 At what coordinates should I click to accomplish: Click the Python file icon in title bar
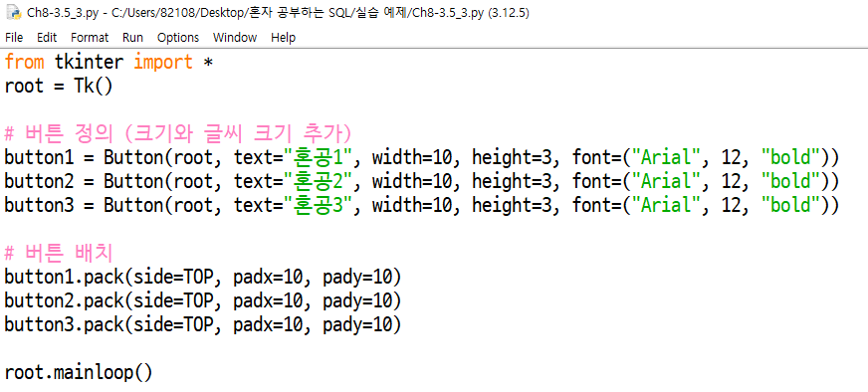tap(13, 12)
